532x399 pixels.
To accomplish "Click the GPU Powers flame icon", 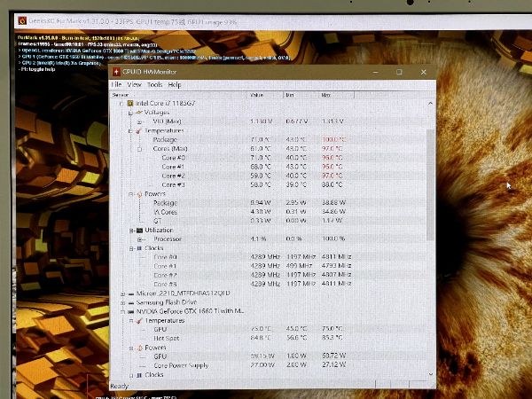I will click(139, 348).
